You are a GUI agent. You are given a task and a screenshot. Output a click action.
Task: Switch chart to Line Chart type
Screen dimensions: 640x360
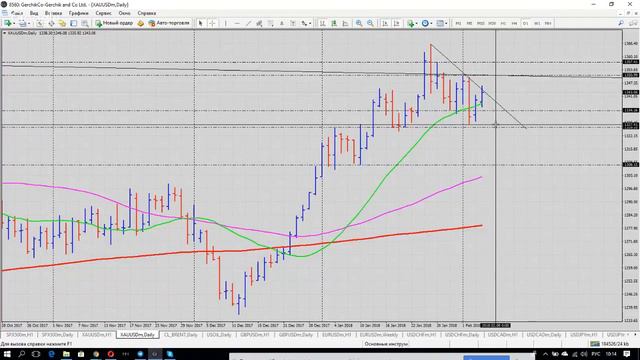click(345, 23)
